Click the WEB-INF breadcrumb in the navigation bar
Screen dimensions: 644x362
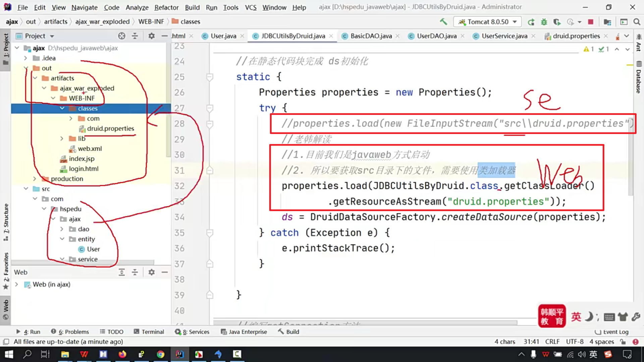[151, 21]
